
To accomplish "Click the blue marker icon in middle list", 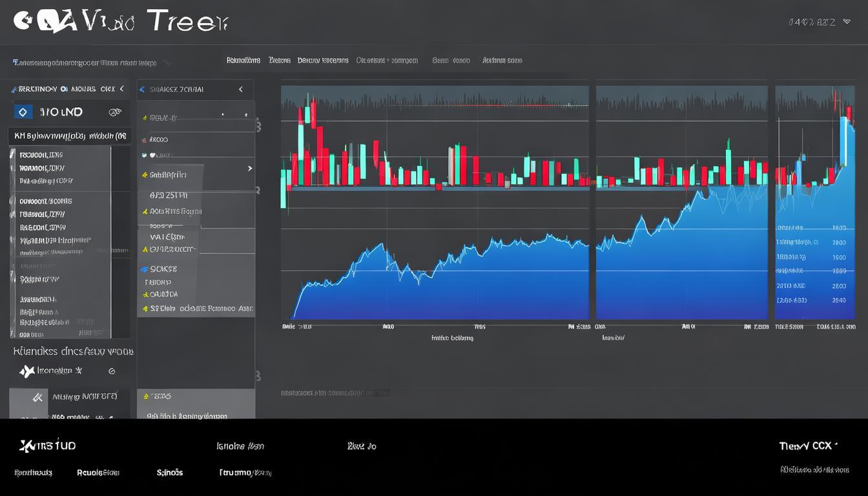I will tap(145, 269).
